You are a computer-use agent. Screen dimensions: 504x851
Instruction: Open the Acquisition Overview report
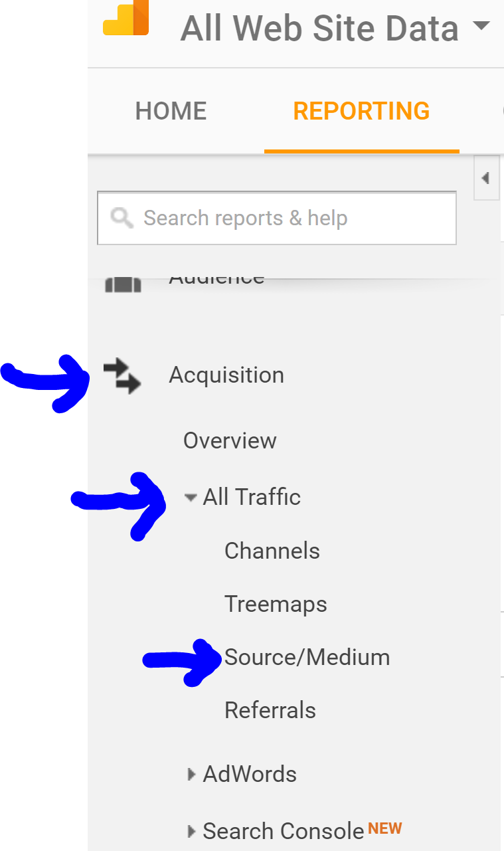point(230,440)
